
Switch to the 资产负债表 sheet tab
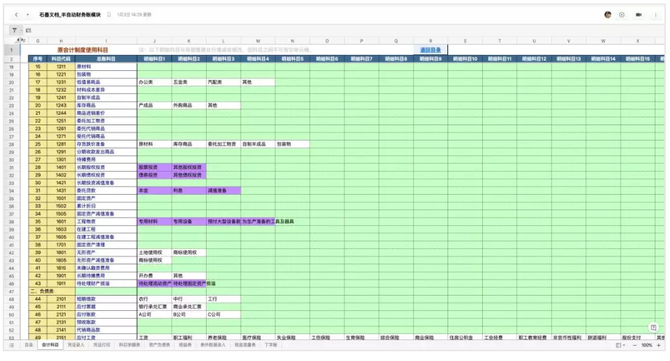tap(159, 345)
